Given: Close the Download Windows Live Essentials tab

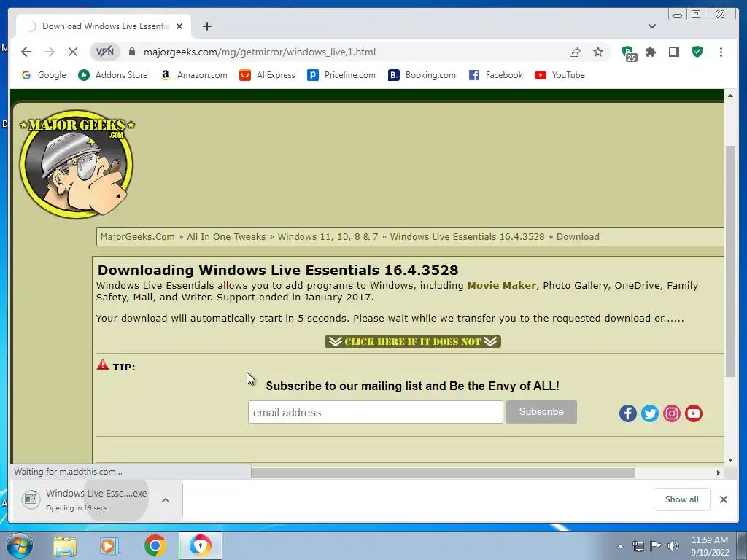Looking at the screenshot, I should click(179, 26).
